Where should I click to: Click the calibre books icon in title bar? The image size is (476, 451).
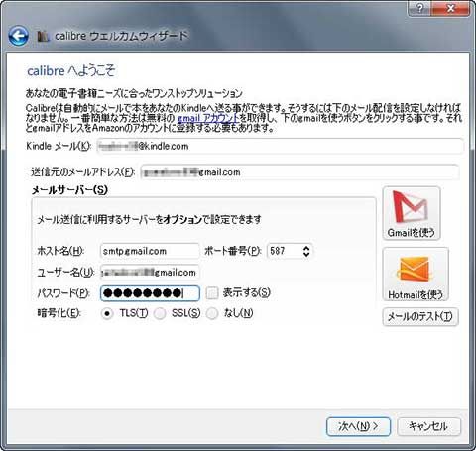(x=43, y=36)
